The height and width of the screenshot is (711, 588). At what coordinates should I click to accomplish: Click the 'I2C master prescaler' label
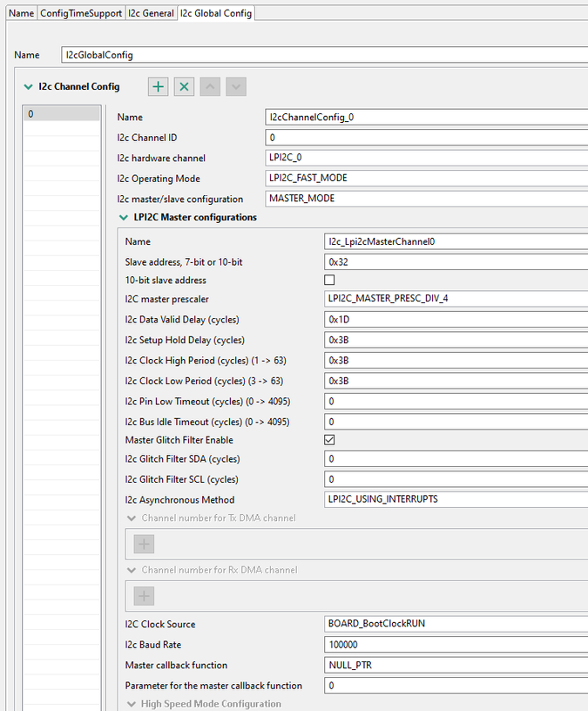[167, 299]
